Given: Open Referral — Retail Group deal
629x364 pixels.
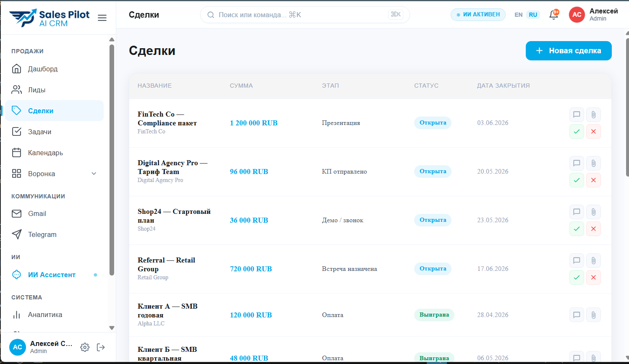Looking at the screenshot, I should [166, 265].
